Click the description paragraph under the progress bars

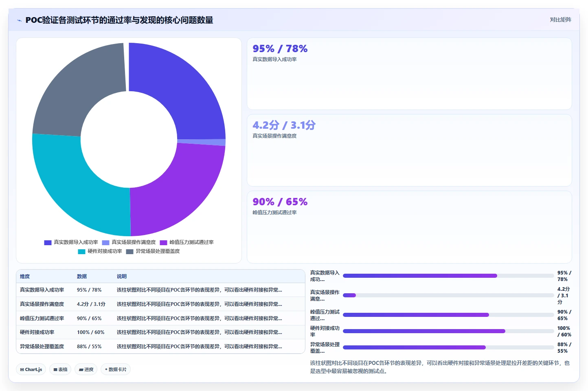pos(440,367)
